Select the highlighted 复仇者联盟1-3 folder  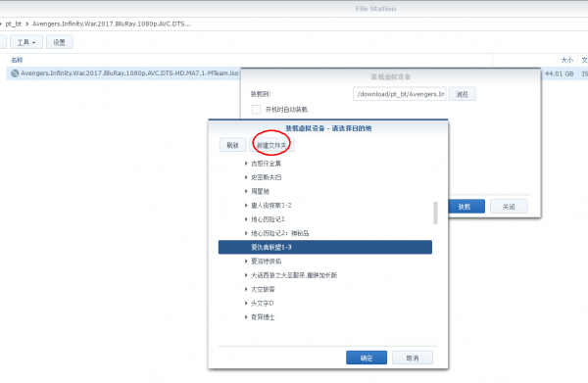(325, 248)
